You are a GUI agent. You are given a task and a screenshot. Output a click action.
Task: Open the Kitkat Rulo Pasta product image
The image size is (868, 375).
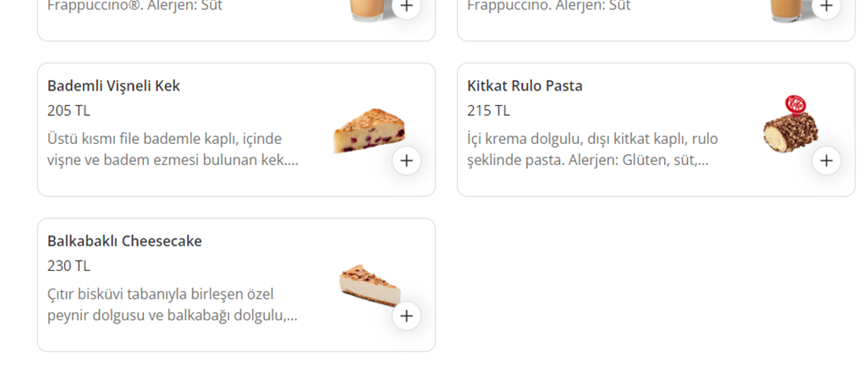(x=790, y=125)
